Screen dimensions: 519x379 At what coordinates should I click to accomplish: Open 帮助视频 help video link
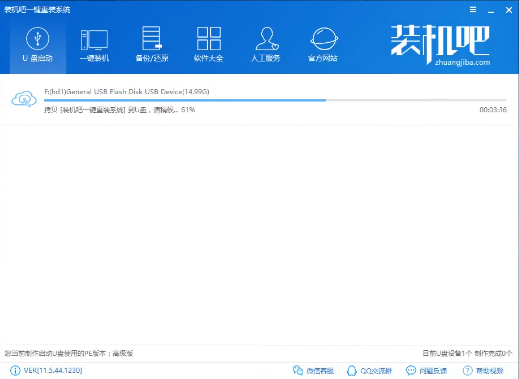[483, 370]
